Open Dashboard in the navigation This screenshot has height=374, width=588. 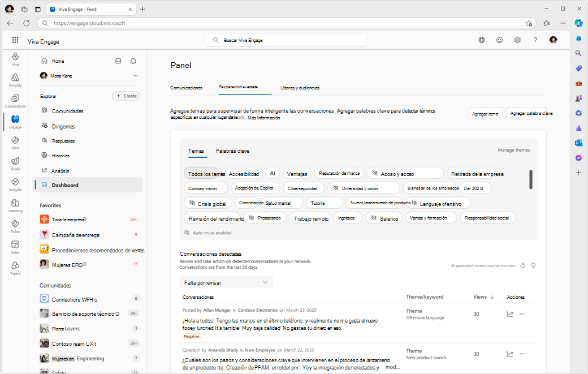coord(88,185)
